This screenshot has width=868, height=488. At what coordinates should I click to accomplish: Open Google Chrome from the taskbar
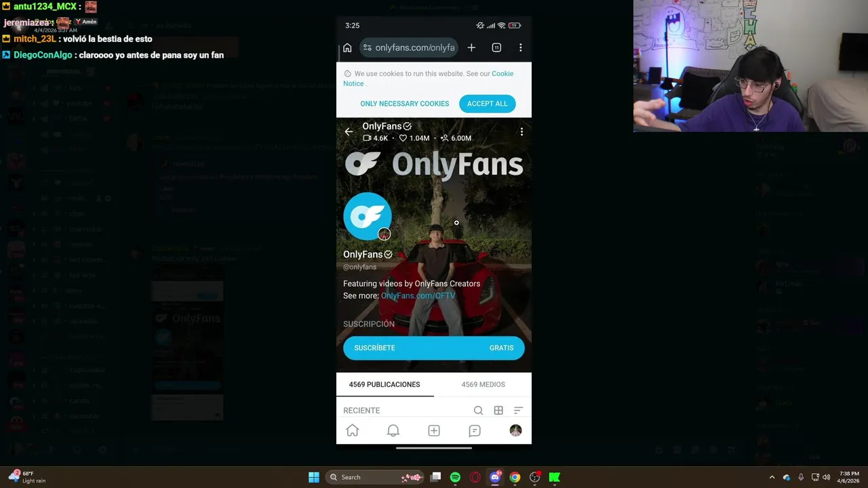515,477
